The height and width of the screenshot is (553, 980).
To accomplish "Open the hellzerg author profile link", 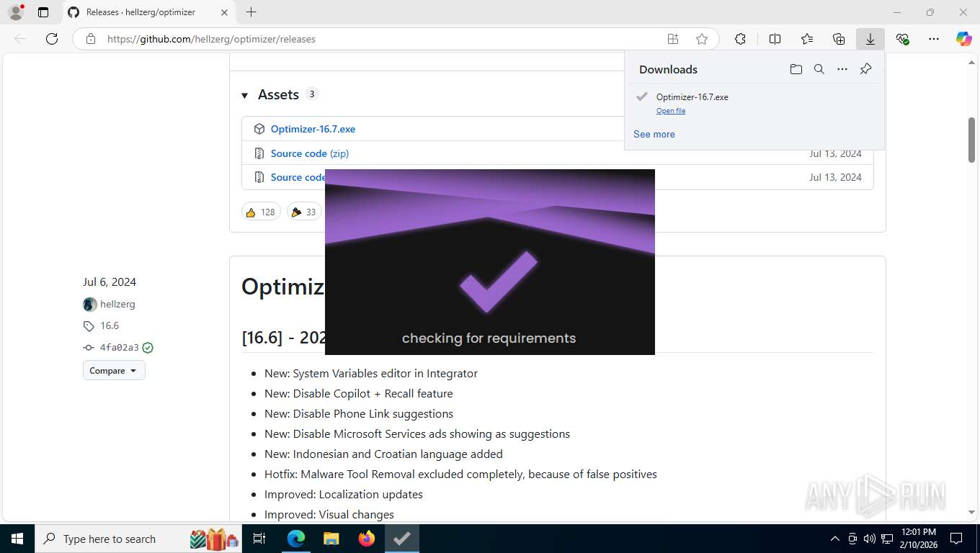I will click(117, 304).
